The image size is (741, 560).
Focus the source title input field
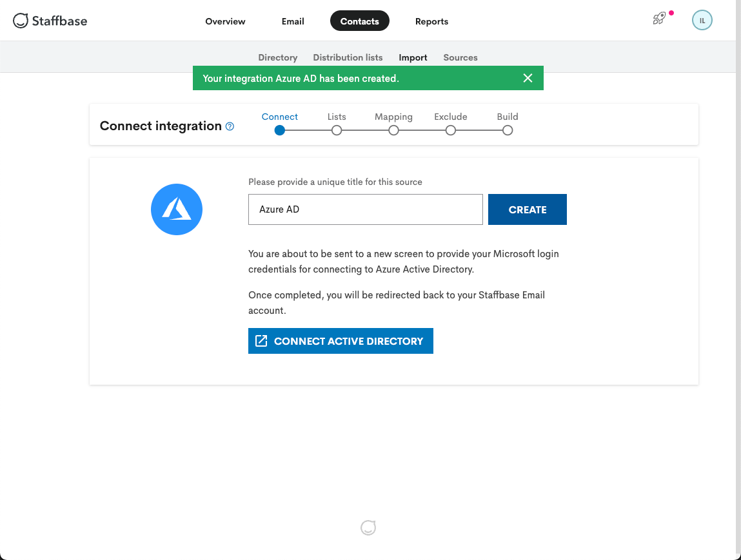pyautogui.click(x=365, y=209)
